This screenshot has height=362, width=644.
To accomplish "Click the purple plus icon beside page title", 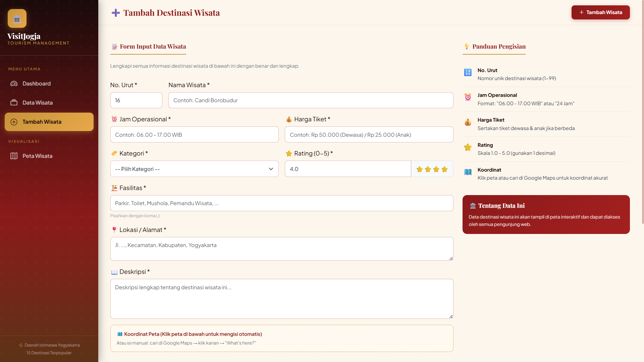I will click(116, 13).
